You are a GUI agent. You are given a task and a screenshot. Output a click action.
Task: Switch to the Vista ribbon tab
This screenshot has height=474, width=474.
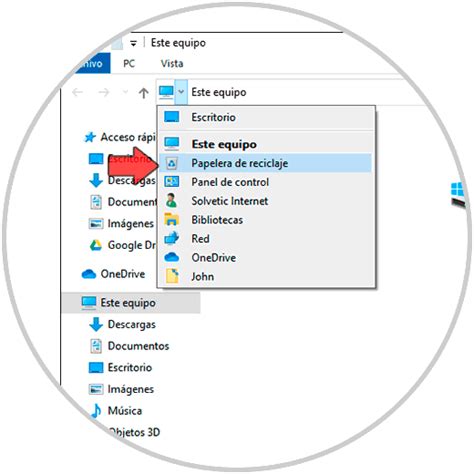click(x=172, y=63)
